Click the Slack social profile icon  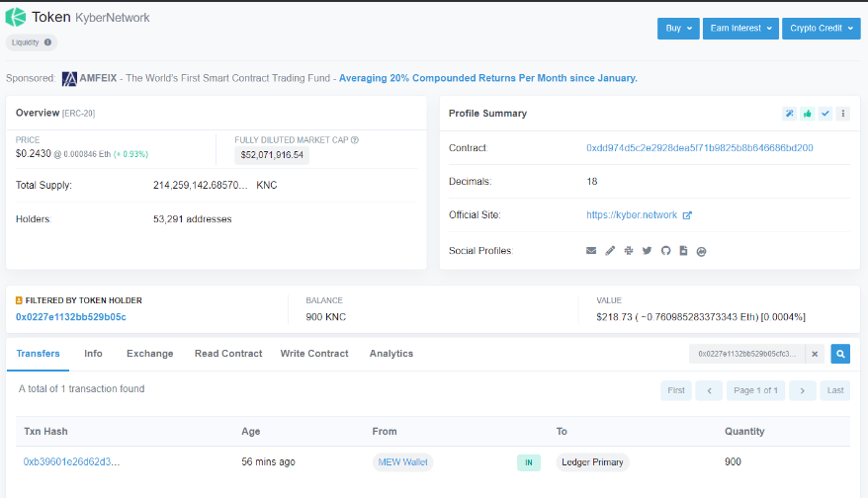629,251
